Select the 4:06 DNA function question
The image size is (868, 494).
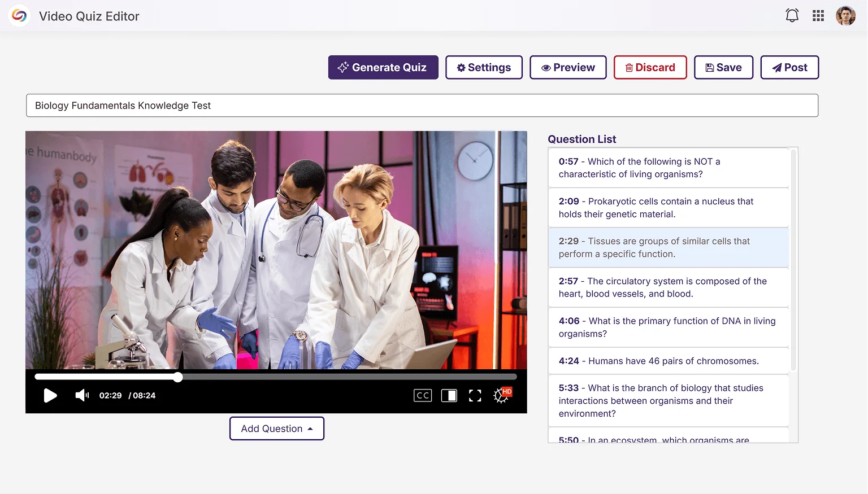(668, 327)
